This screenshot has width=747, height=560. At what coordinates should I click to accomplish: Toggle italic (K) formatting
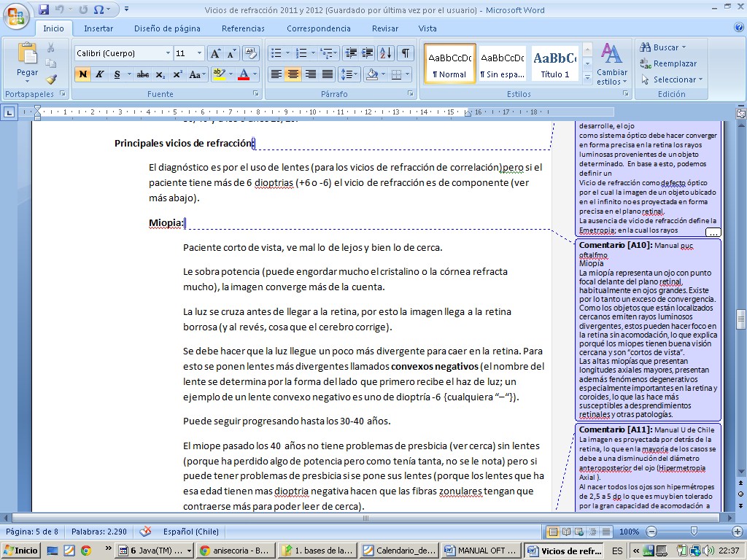pyautogui.click(x=99, y=74)
